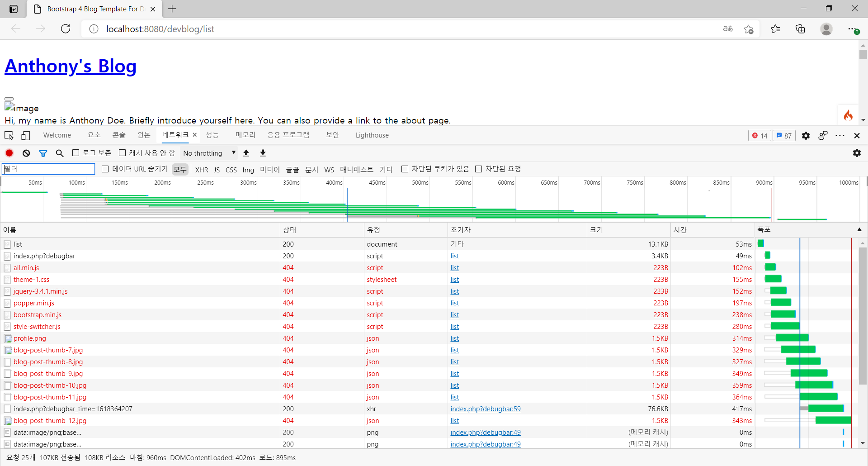Switch to the Performance tab
The width and height of the screenshot is (868, 466).
tap(212, 135)
